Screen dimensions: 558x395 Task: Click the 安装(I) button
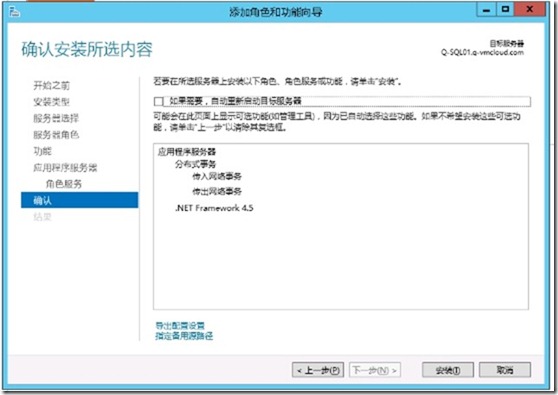pos(448,370)
